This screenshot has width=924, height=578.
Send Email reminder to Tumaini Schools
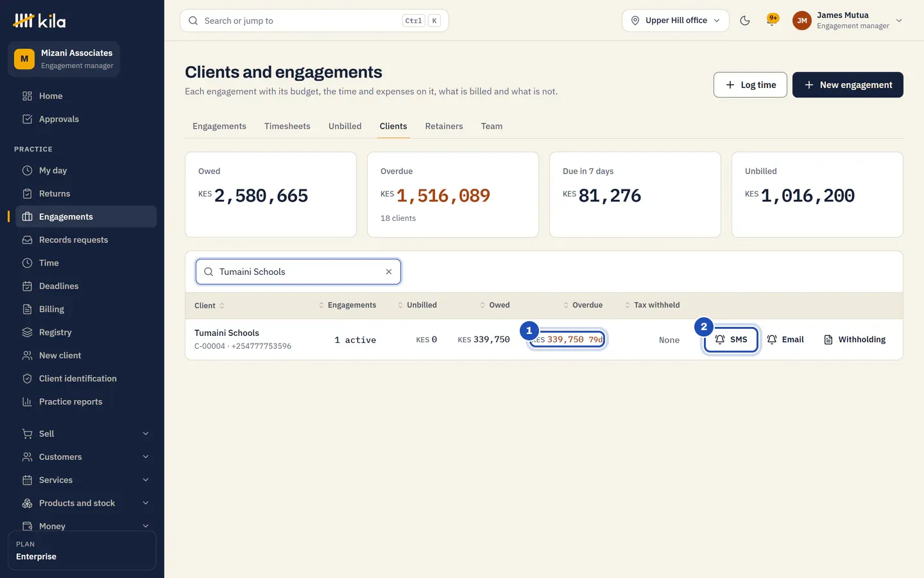785,339
